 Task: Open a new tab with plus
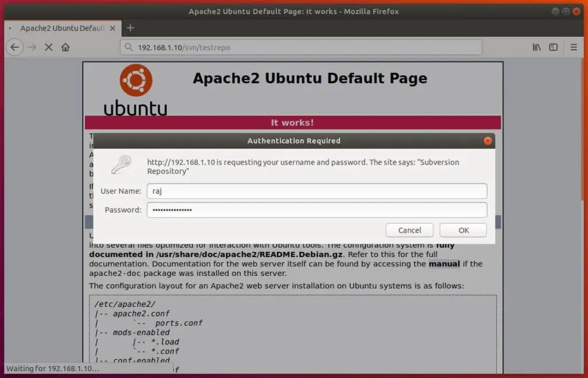click(130, 28)
